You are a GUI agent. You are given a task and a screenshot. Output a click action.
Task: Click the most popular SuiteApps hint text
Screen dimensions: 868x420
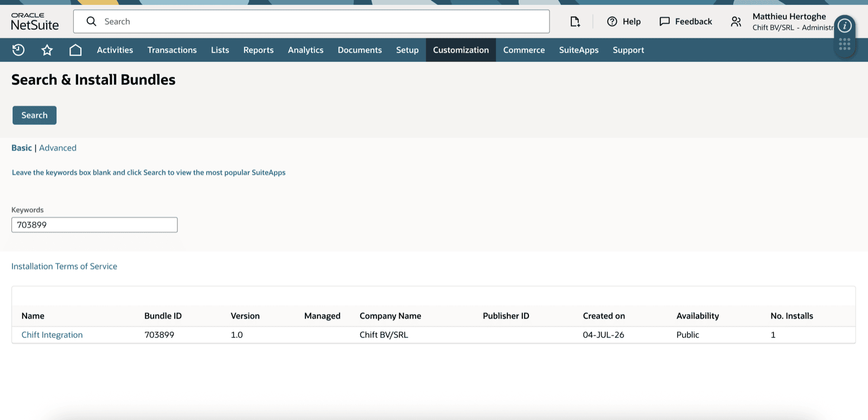(x=149, y=172)
